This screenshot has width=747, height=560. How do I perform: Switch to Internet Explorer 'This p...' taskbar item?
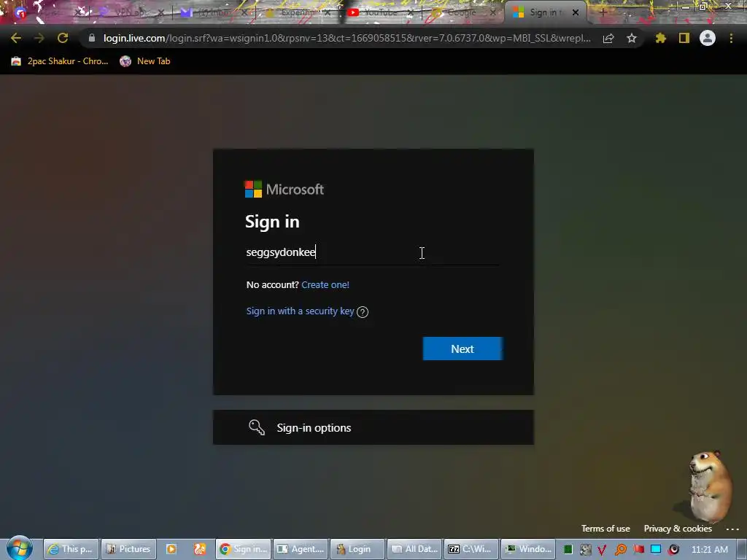(x=71, y=549)
